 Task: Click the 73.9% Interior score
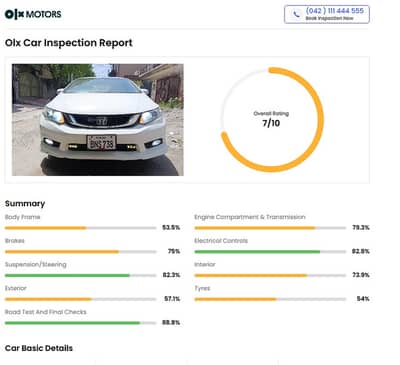(361, 275)
